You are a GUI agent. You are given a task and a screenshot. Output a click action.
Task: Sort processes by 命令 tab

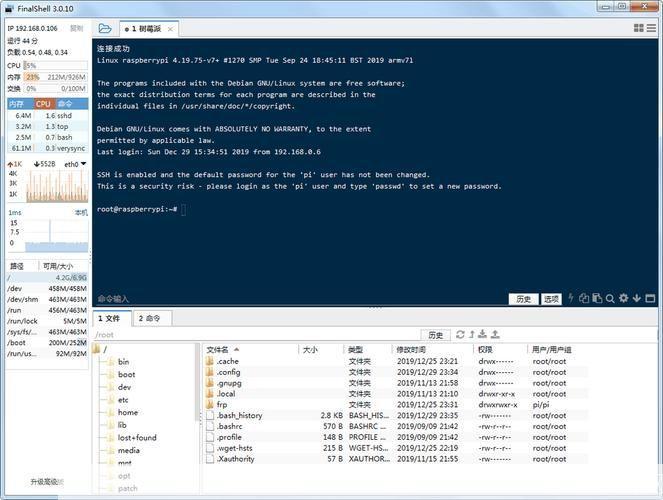[x=71, y=104]
